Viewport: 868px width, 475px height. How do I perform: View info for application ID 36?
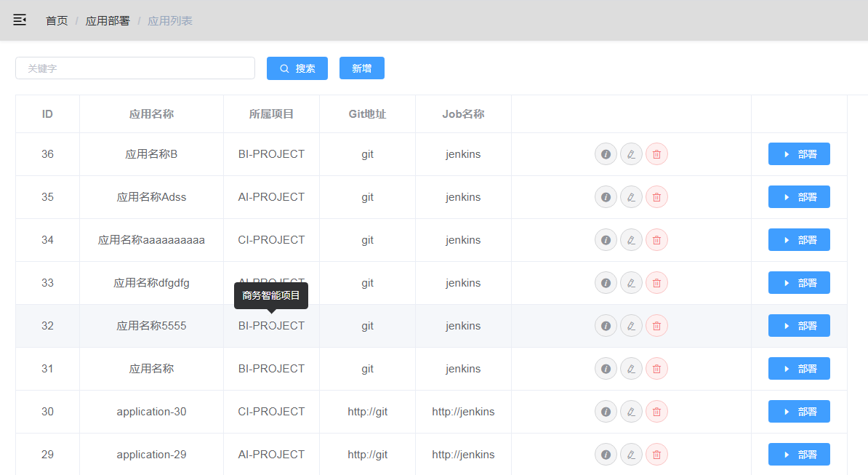[606, 154]
